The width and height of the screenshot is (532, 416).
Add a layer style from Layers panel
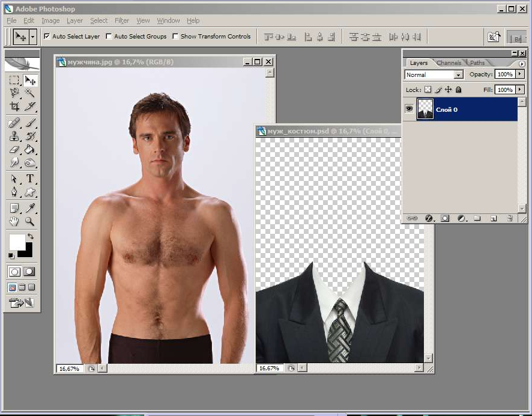(429, 218)
